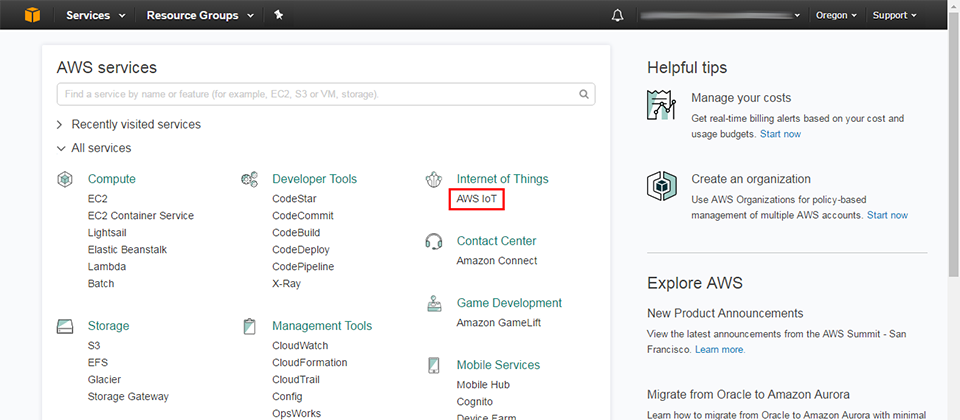
Task: Click the Developer Tools heading
Action: point(315,179)
